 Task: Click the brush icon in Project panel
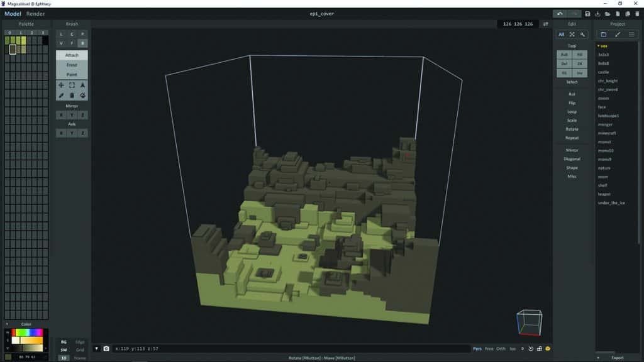pos(618,35)
